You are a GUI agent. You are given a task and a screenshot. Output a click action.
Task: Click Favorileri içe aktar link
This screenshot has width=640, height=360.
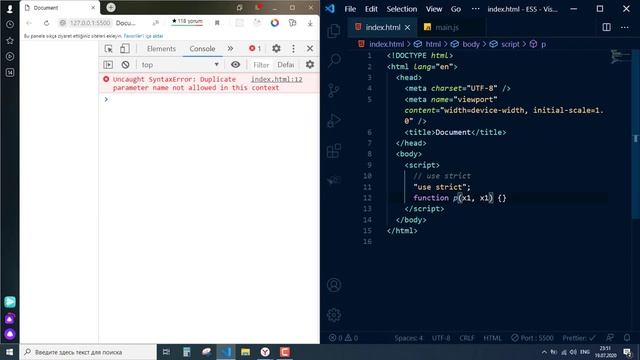click(x=143, y=36)
